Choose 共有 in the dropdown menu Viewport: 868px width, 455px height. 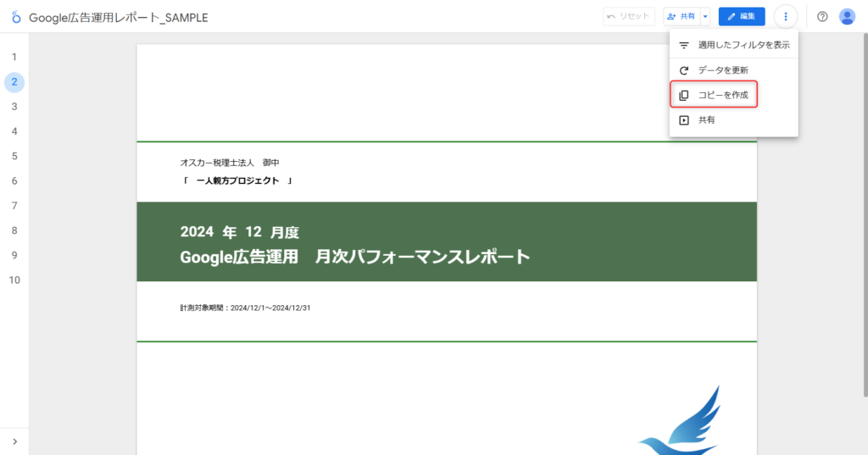[706, 120]
